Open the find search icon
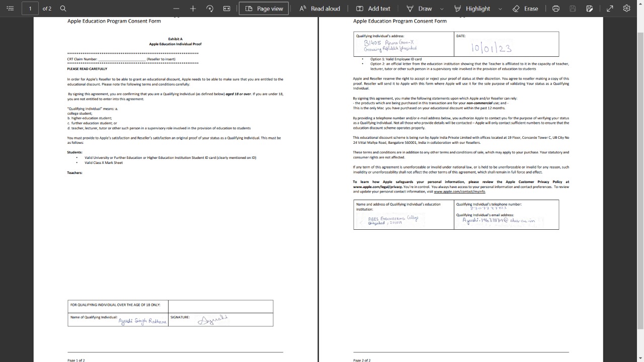The image size is (644, 362). click(63, 9)
